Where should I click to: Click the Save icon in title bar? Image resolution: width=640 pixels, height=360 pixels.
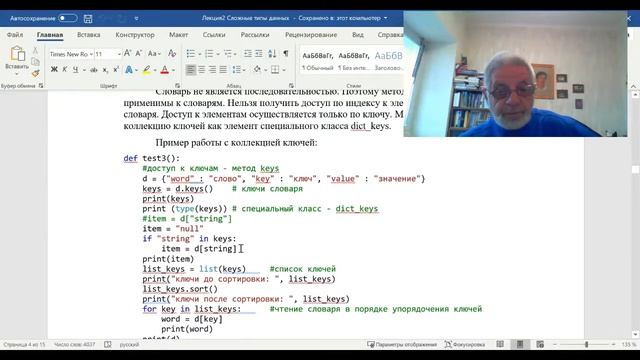click(x=88, y=18)
